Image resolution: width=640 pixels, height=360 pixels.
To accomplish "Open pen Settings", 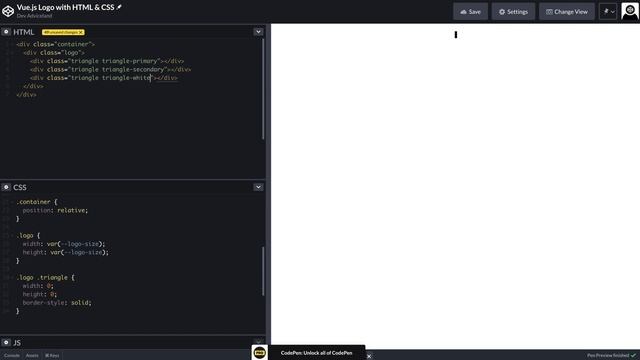I will (513, 12).
